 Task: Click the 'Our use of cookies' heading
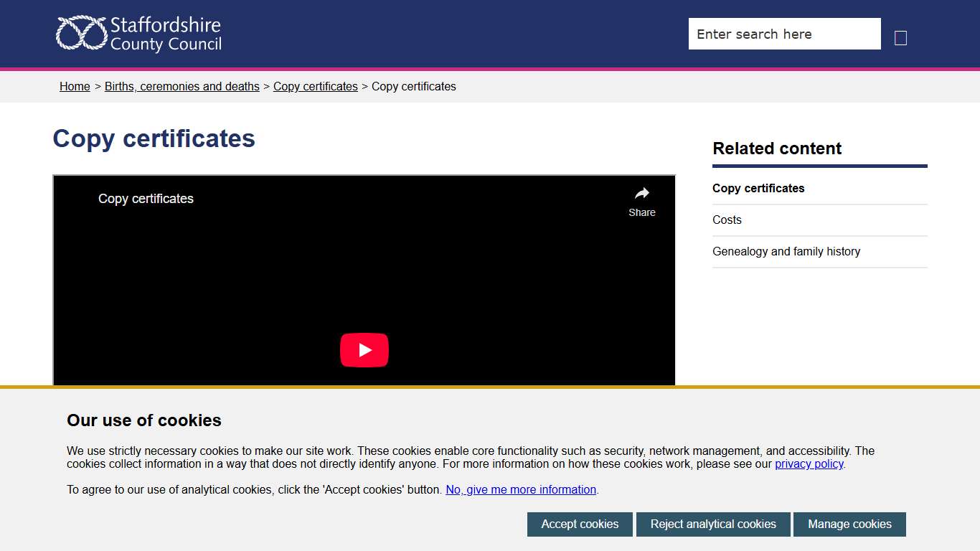143,420
